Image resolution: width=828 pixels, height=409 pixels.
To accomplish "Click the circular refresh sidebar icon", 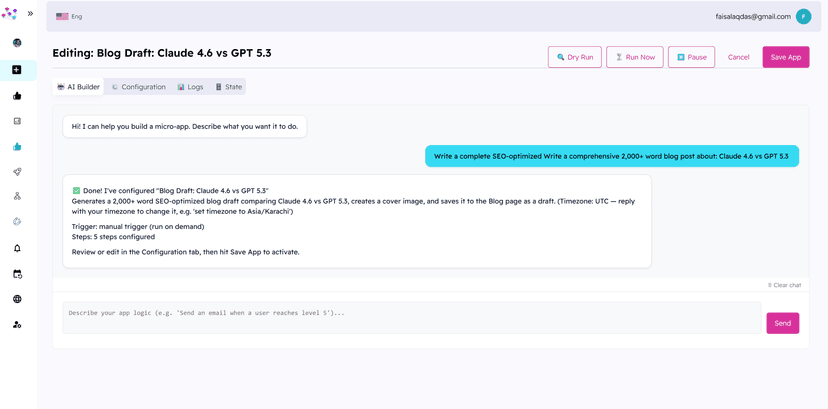I will 17,222.
